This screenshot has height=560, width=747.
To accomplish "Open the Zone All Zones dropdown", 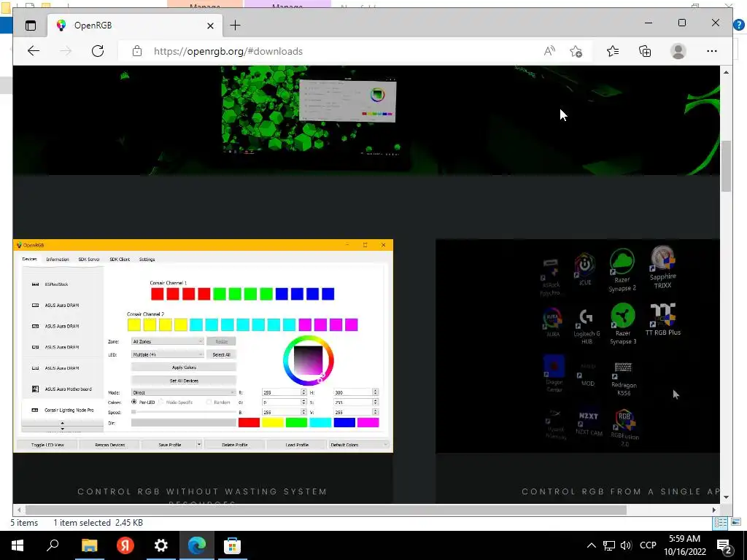I will [167, 341].
